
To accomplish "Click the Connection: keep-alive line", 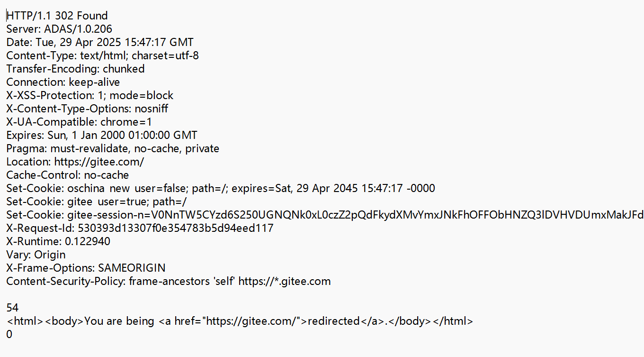I will pos(63,82).
